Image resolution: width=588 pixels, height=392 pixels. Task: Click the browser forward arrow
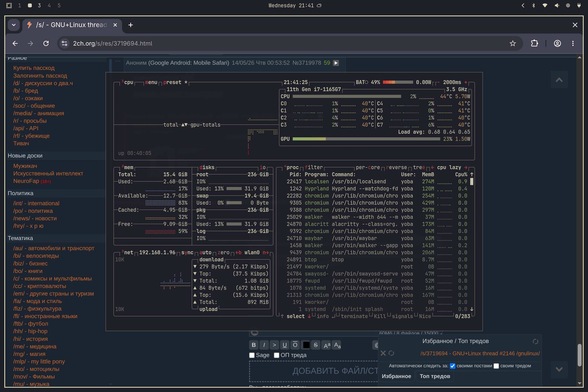click(x=30, y=43)
